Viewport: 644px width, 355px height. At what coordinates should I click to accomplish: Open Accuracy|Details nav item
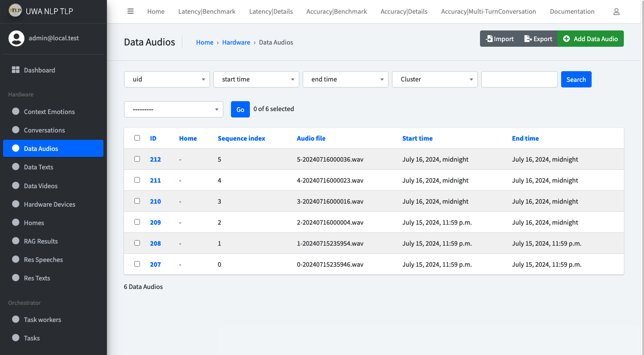click(404, 12)
